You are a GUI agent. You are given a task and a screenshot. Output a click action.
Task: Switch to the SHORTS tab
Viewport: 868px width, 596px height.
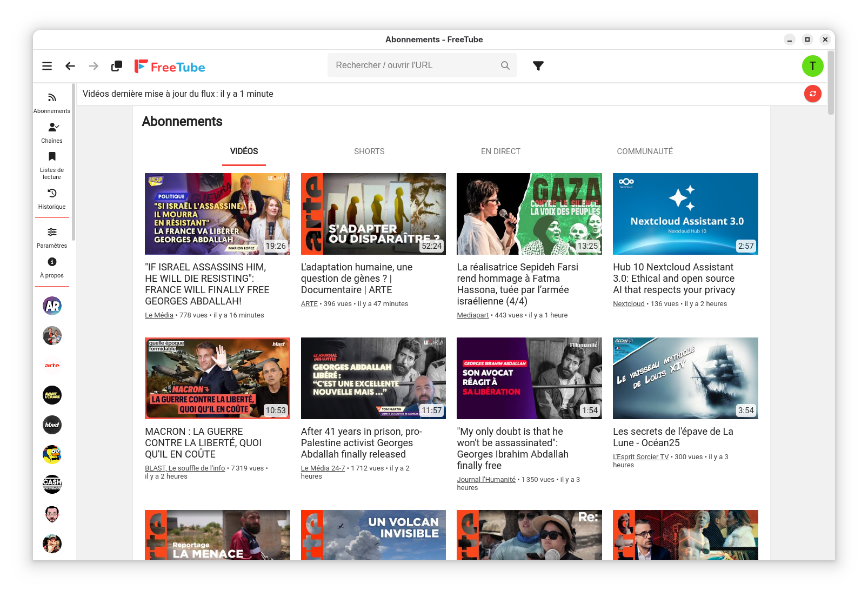click(x=369, y=151)
